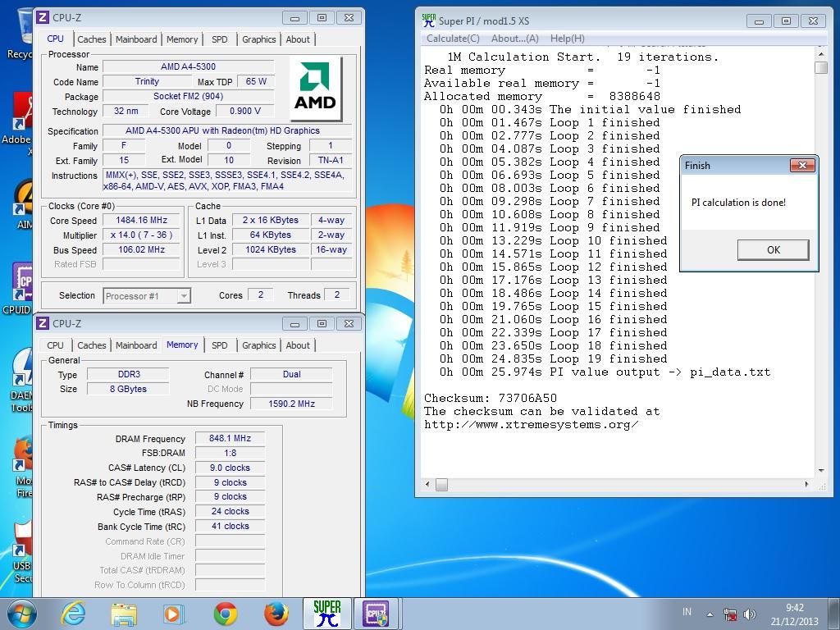Click the AMD logo in CPU-Z
Viewport: 840px width, 630px height.
pyautogui.click(x=316, y=88)
